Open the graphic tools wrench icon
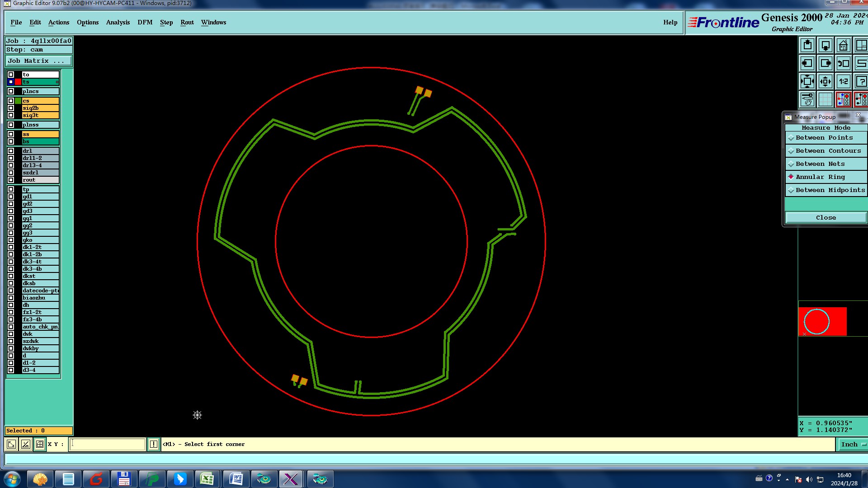This screenshot has height=488, width=868. coord(807,99)
